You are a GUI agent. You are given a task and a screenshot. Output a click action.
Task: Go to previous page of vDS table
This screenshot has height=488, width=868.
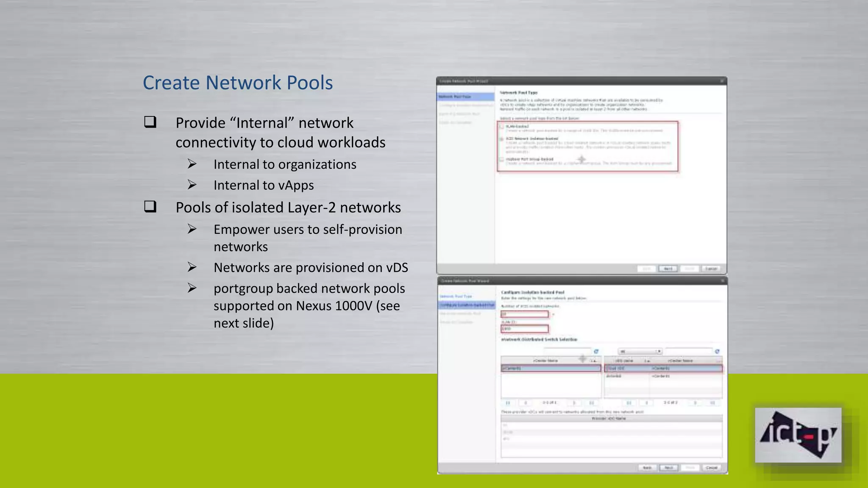point(646,403)
